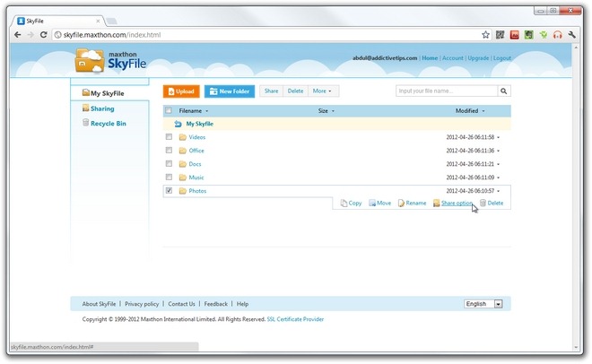Viewport: 592px width, 364px height.
Task: Open the Home link in the header
Action: pyautogui.click(x=430, y=58)
